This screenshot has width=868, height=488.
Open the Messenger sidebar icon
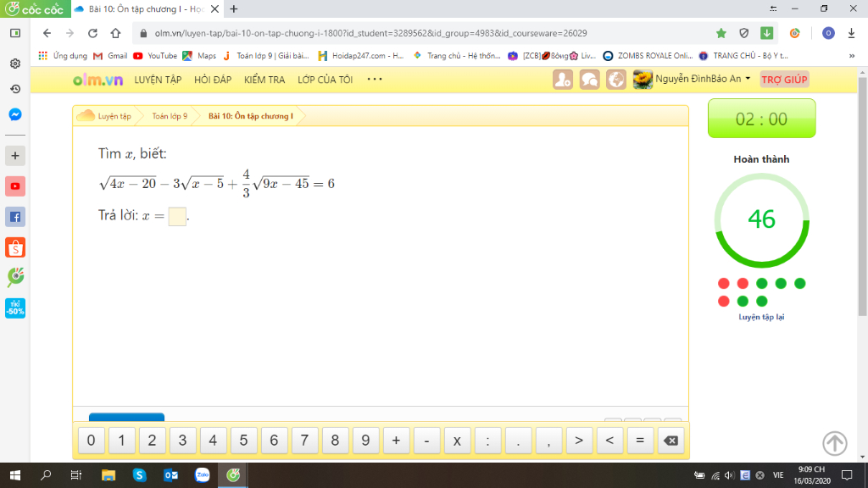click(x=15, y=114)
